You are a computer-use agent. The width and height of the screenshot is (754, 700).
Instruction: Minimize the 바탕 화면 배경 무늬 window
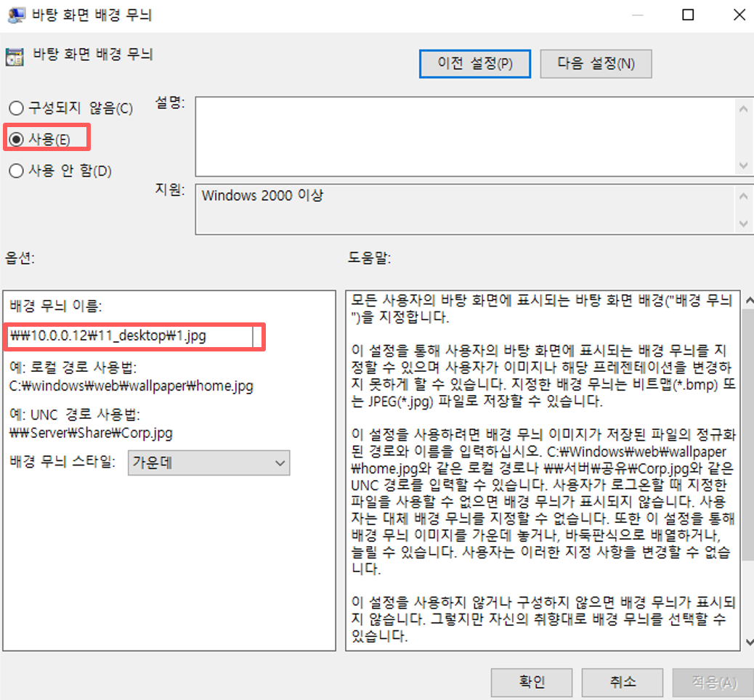pos(638,15)
